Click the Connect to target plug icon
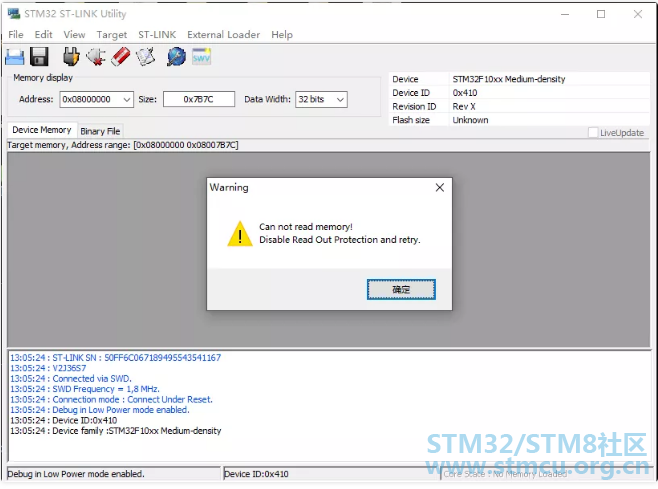 click(x=71, y=57)
